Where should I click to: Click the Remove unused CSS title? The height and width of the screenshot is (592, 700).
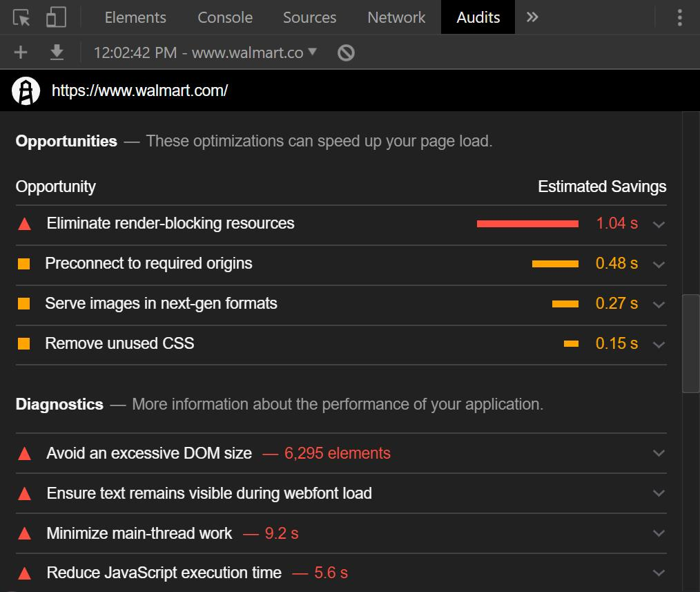click(x=119, y=343)
